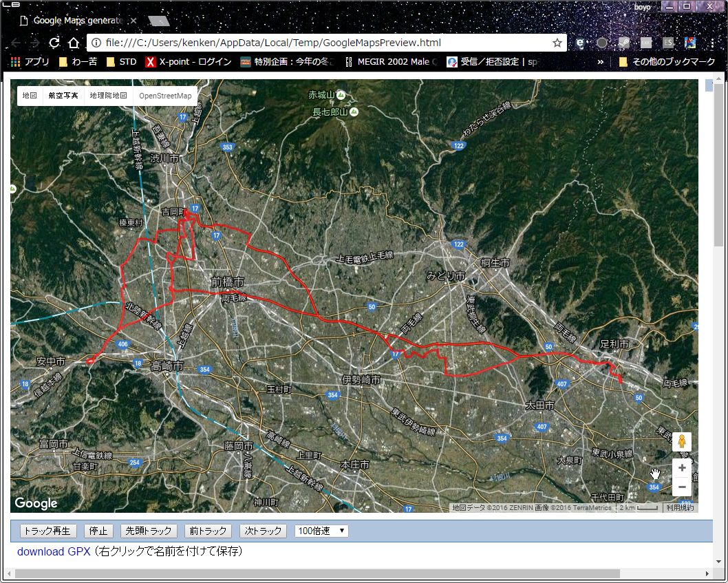
Task: Close the Google Maps generate tab
Action: pyautogui.click(x=133, y=21)
